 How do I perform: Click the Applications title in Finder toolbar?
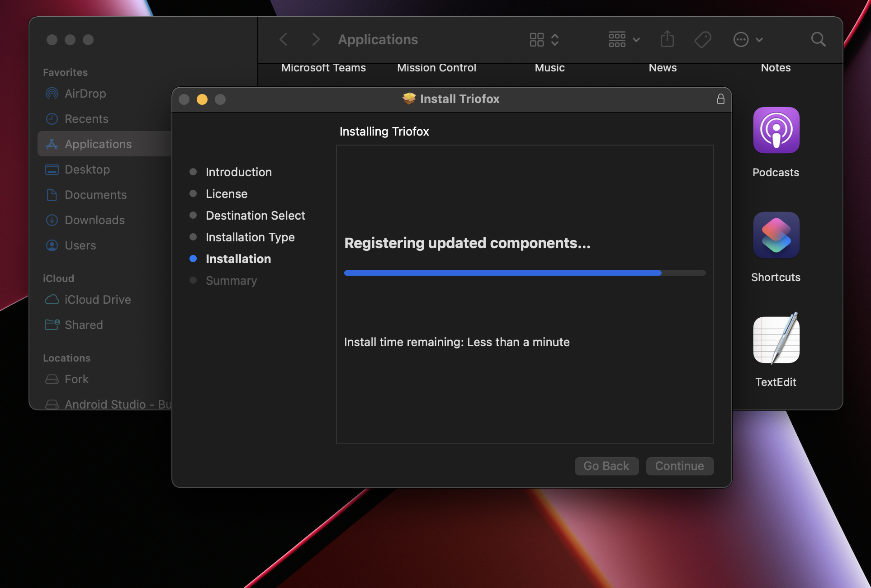click(x=378, y=39)
